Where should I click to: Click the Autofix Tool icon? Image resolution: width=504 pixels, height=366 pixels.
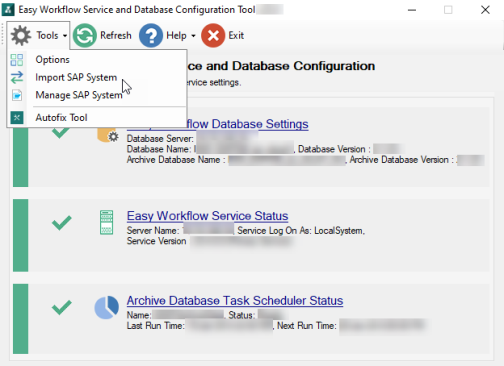pyautogui.click(x=17, y=118)
